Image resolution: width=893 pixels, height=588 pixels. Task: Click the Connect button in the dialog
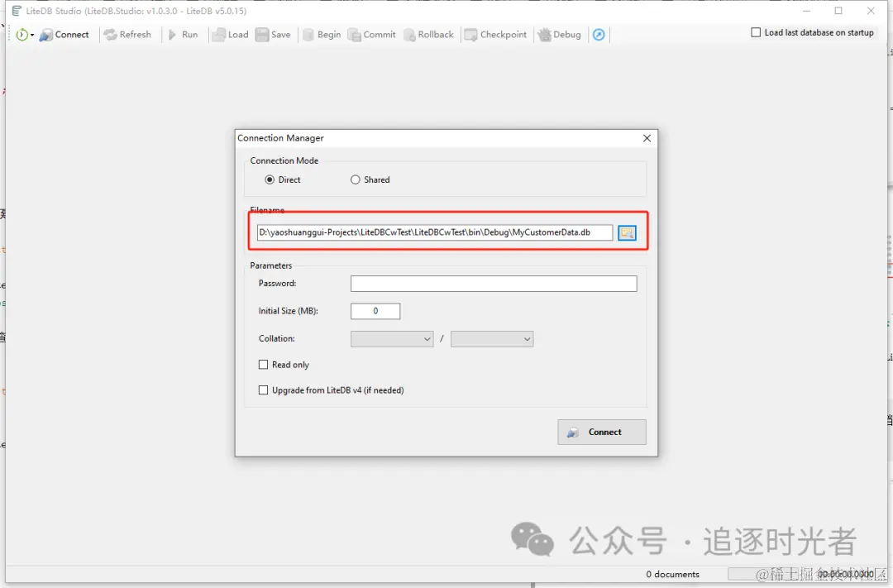(602, 432)
